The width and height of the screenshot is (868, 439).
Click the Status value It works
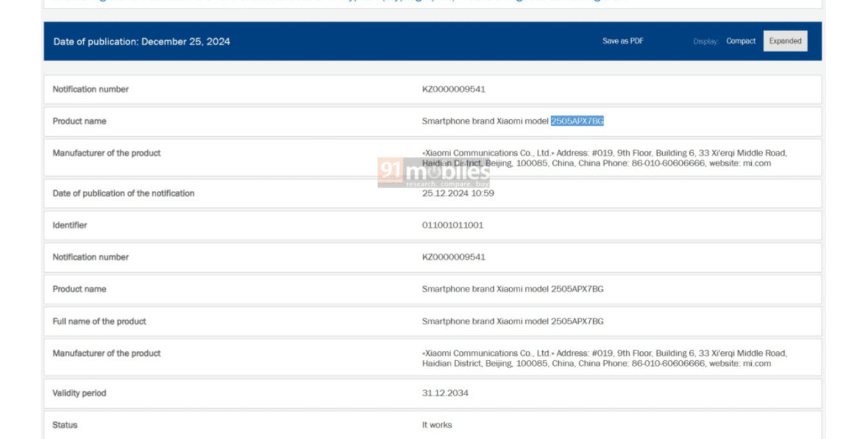437,425
